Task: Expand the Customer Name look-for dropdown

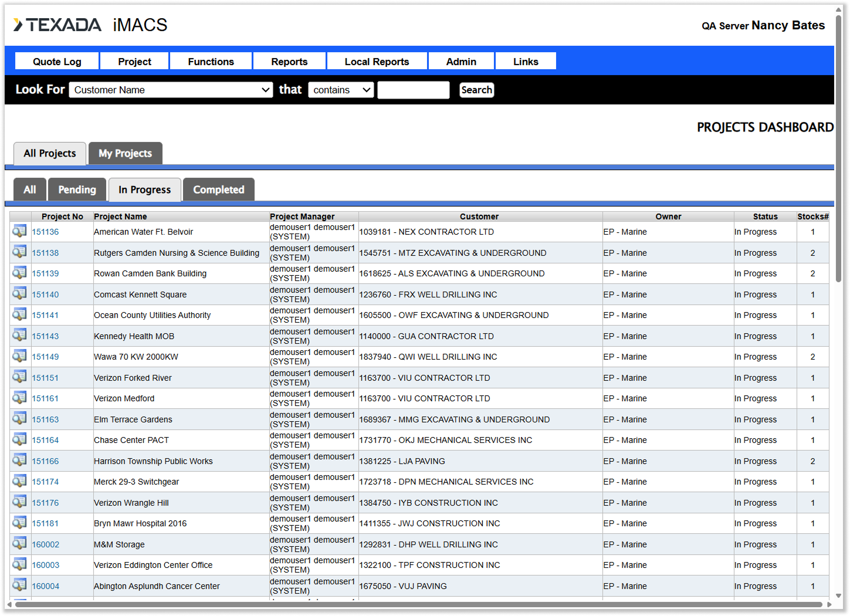Action: pos(171,90)
